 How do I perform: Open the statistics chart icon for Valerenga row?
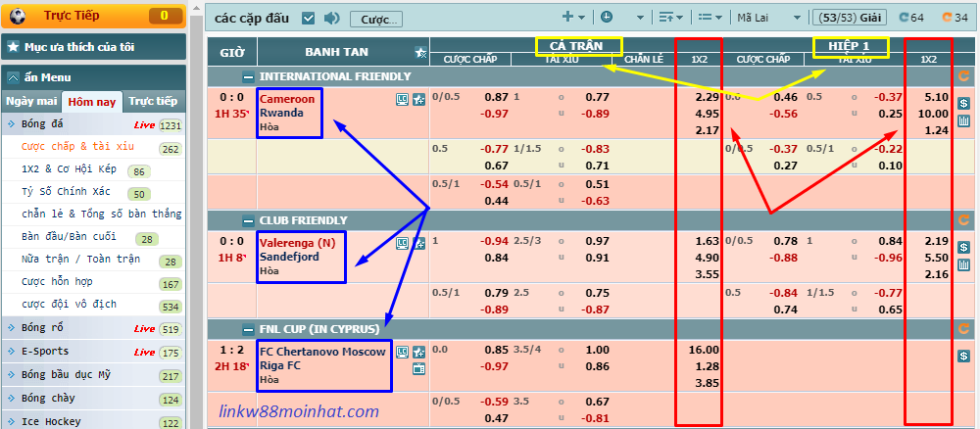pyautogui.click(x=963, y=264)
